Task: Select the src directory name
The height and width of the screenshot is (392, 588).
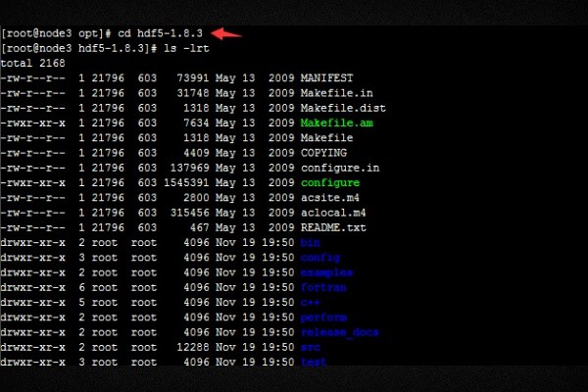Action: [311, 347]
